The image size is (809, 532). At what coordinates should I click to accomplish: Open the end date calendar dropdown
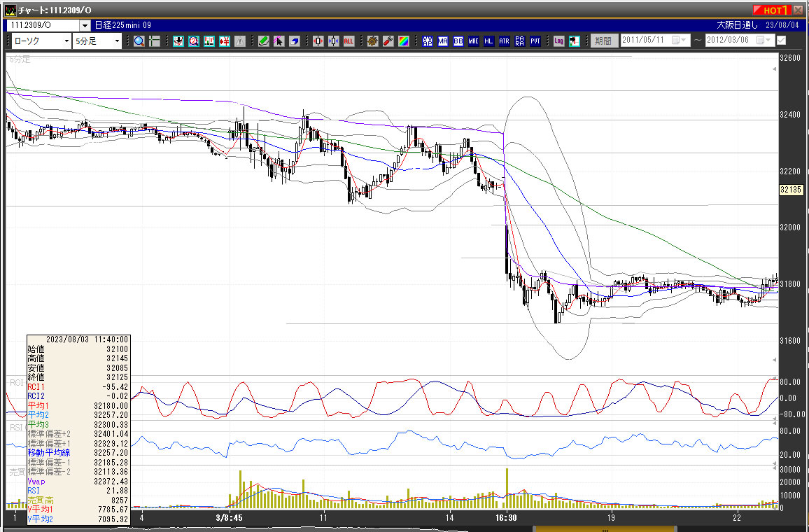(x=764, y=40)
